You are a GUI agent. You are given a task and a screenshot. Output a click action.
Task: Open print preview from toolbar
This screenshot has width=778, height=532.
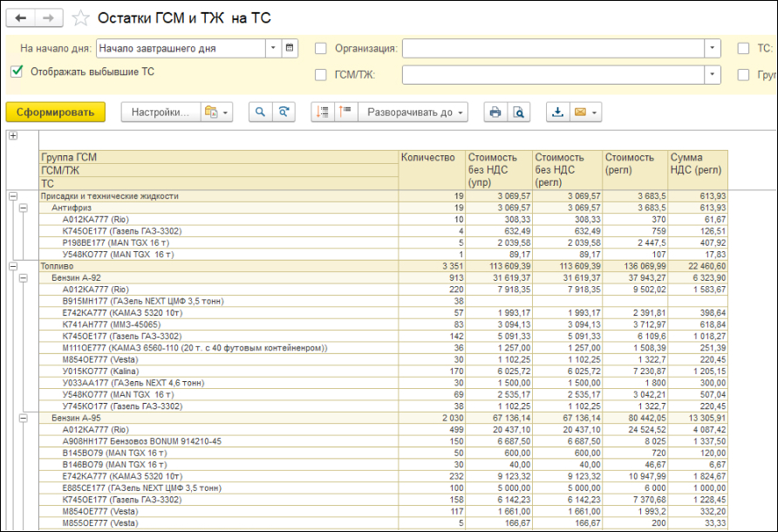[518, 112]
